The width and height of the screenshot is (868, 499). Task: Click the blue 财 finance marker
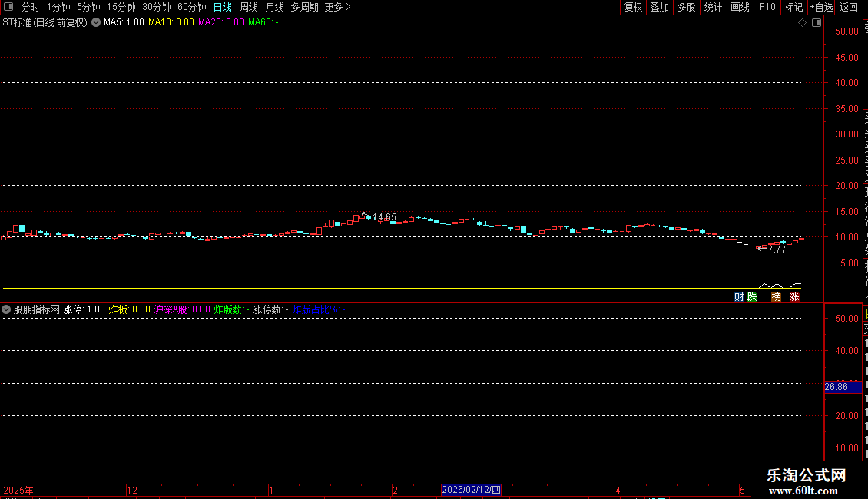tap(739, 297)
